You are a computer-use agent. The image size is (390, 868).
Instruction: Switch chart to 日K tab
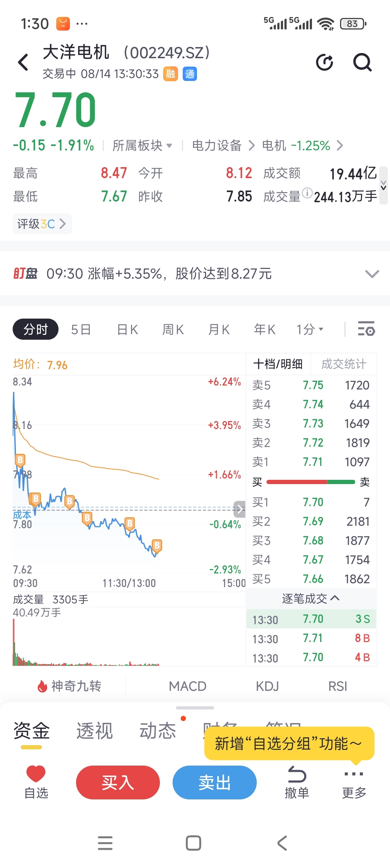(127, 329)
